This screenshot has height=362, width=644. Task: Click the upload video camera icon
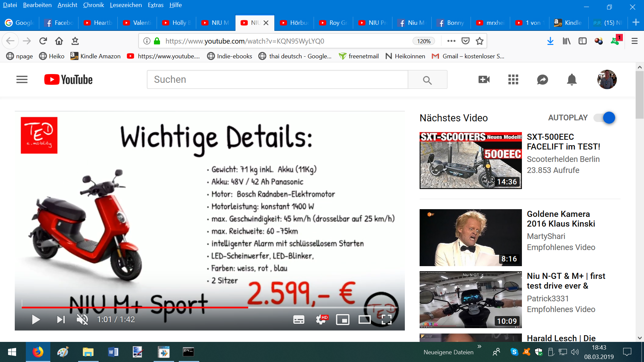click(484, 80)
